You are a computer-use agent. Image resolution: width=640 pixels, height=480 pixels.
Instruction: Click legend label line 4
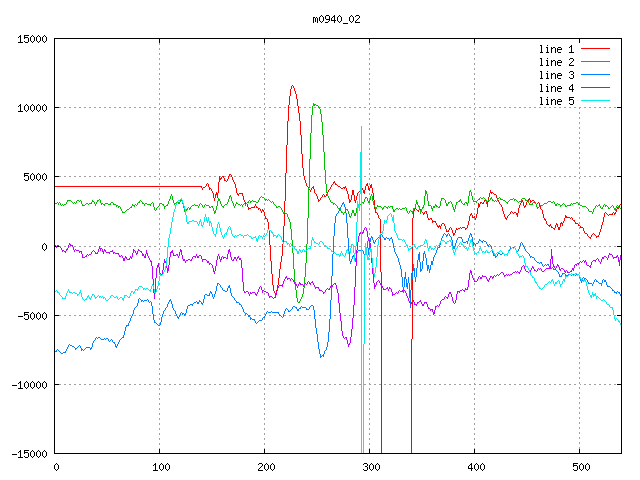556,88
